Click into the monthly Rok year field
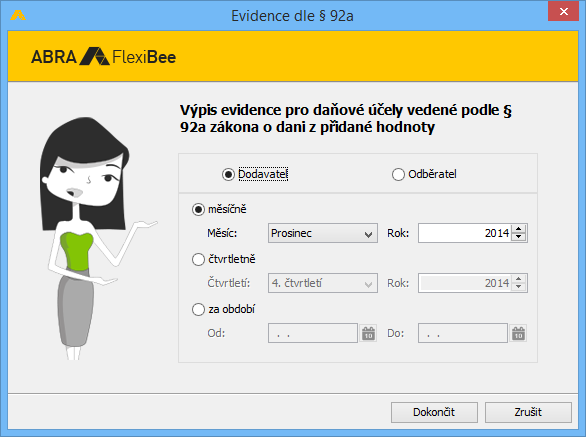 pyautogui.click(x=465, y=233)
